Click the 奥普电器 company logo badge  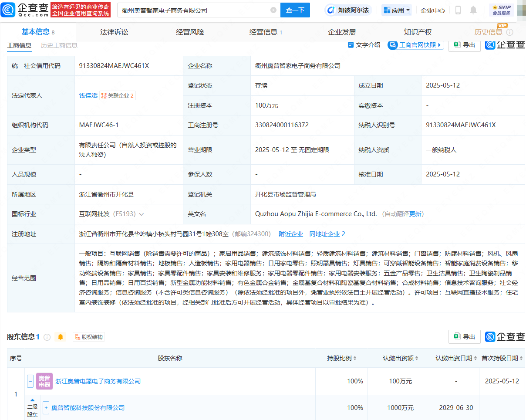(x=44, y=381)
